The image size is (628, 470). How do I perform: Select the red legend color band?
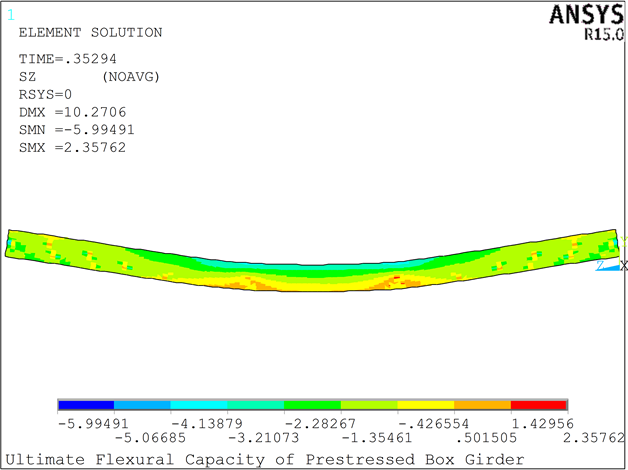click(539, 406)
